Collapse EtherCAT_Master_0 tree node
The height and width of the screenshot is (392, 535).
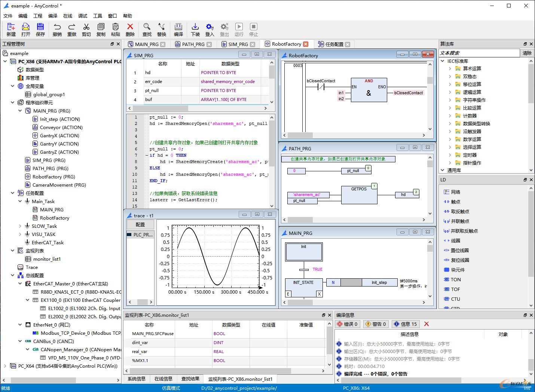tap(20, 284)
